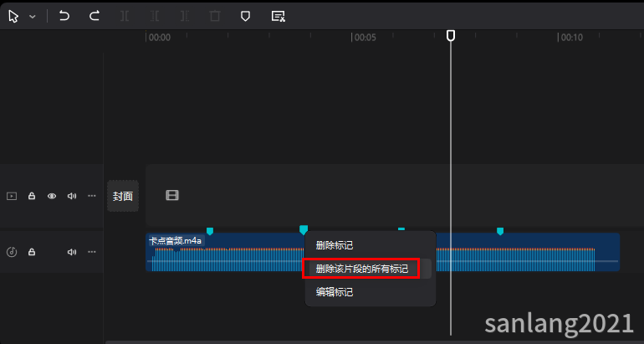Click the 00:05 mark on the time ruler

(365, 38)
